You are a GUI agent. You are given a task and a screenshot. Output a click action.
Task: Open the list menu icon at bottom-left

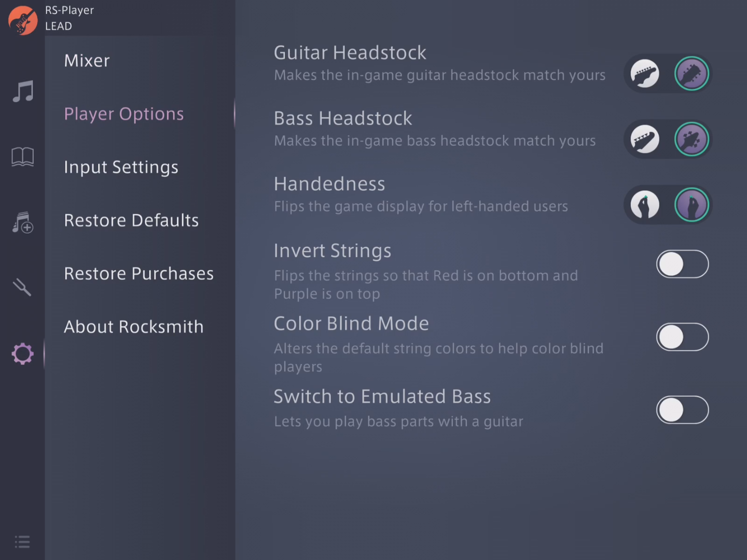coord(22,542)
